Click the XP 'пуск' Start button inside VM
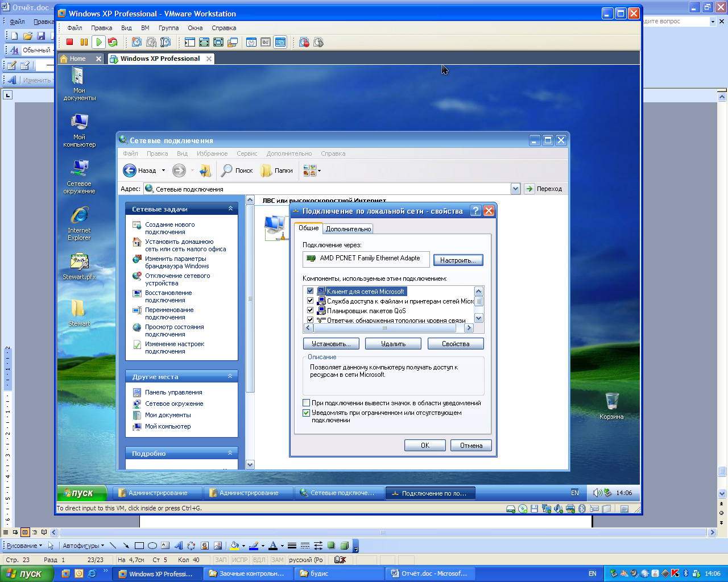The image size is (728, 582). point(82,493)
